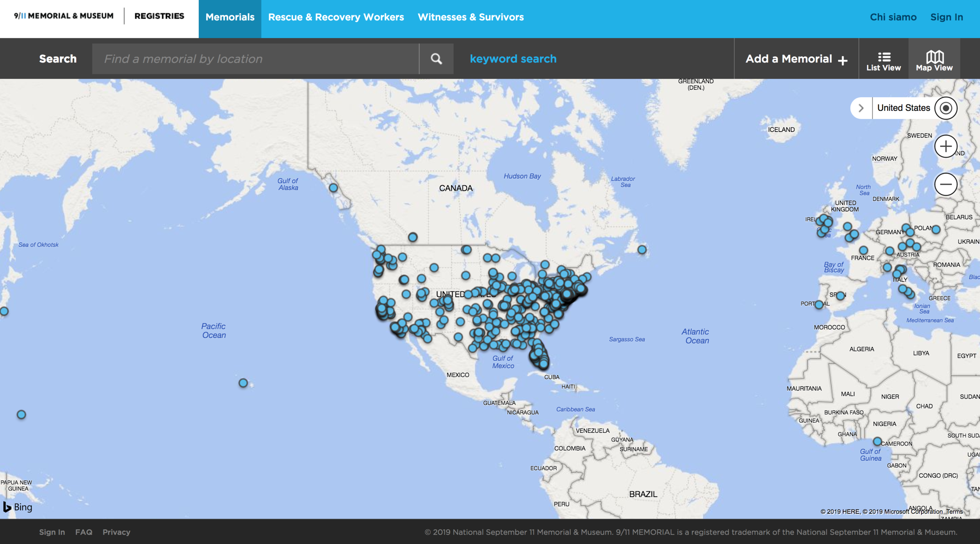
Task: Switch to the Memorials tab
Action: 230,17
